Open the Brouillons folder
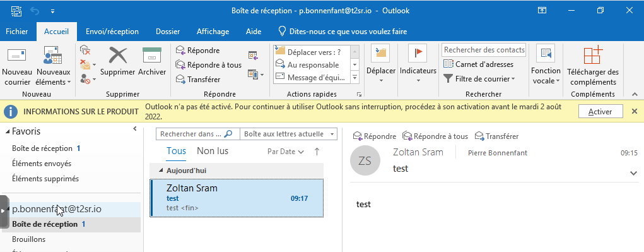 (x=29, y=239)
